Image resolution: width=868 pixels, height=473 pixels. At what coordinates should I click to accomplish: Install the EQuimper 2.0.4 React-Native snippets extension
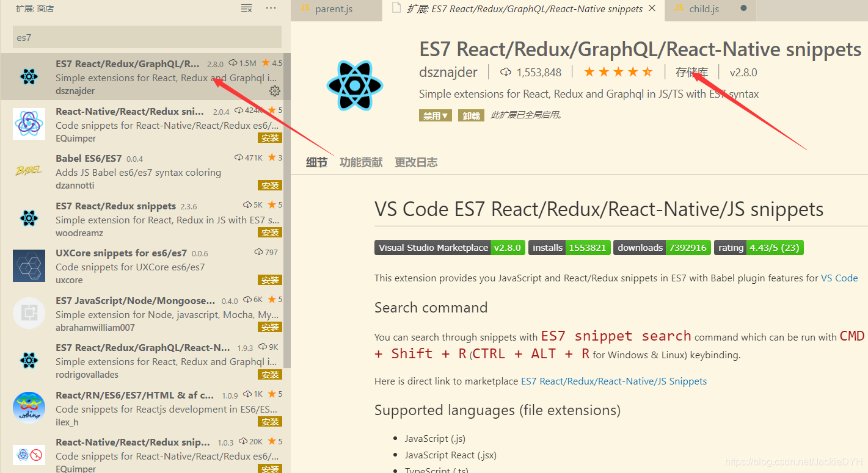click(270, 138)
